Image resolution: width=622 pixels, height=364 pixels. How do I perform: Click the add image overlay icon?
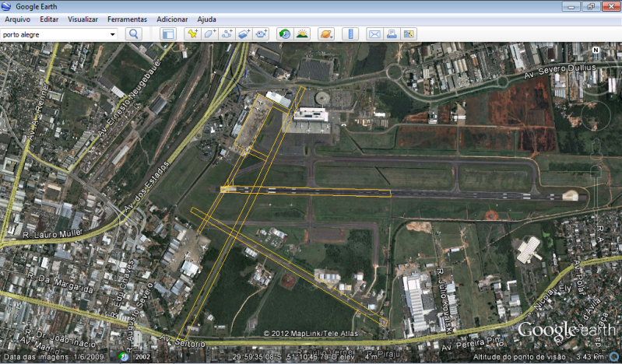[x=244, y=34]
